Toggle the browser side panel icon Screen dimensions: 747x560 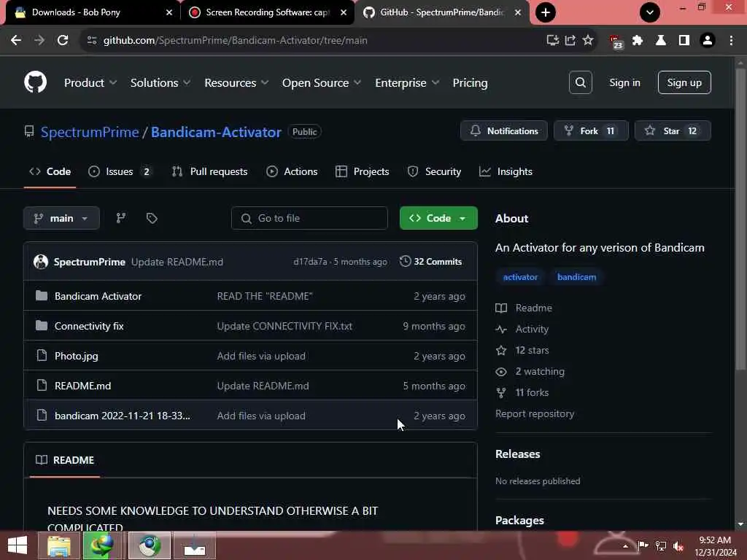point(684,41)
